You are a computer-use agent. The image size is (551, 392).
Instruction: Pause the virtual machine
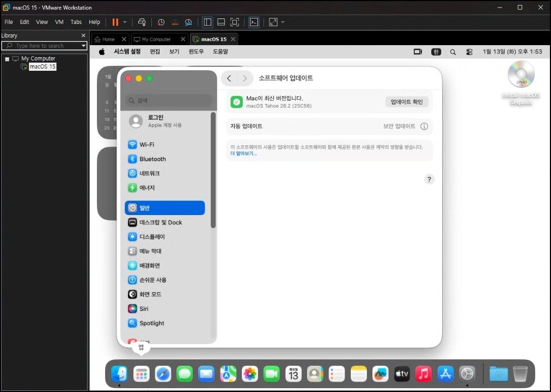(115, 22)
